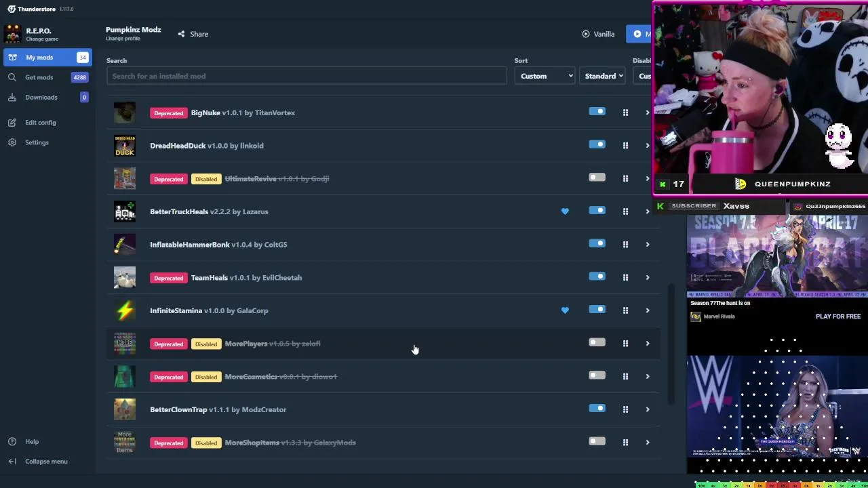The image size is (868, 488).
Task: Click the Get mods magnifier icon
Action: pos(12,77)
